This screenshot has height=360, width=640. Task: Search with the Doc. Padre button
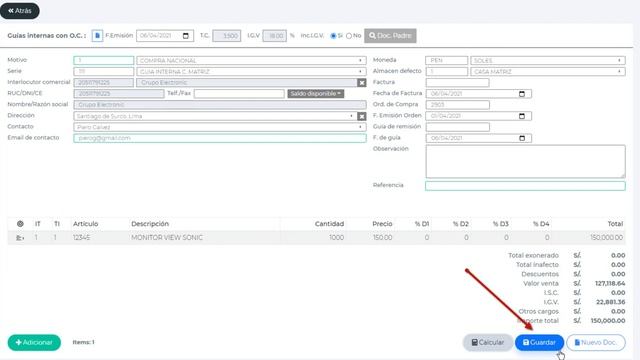pyautogui.click(x=390, y=36)
